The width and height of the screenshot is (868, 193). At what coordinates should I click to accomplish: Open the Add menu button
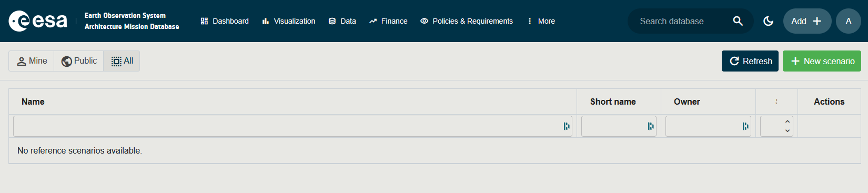click(807, 21)
